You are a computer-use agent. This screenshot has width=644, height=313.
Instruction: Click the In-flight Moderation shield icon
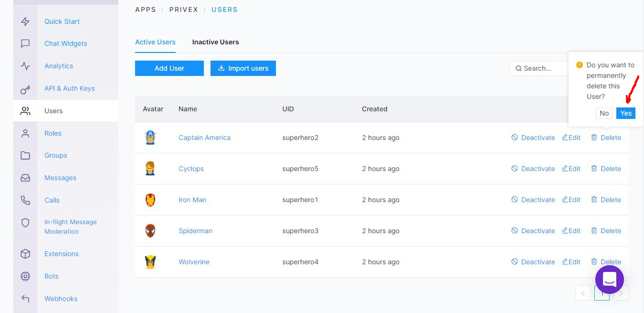[25, 223]
